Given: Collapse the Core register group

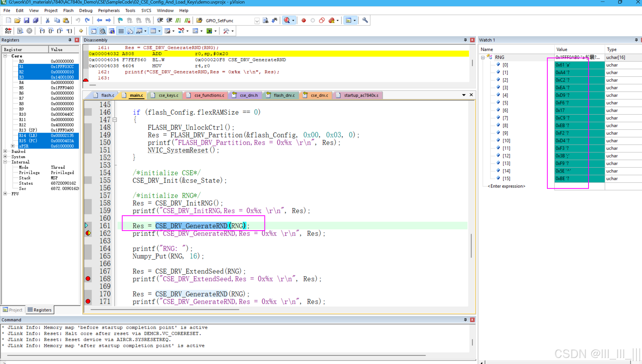Looking at the screenshot, I should [x=5, y=56].
